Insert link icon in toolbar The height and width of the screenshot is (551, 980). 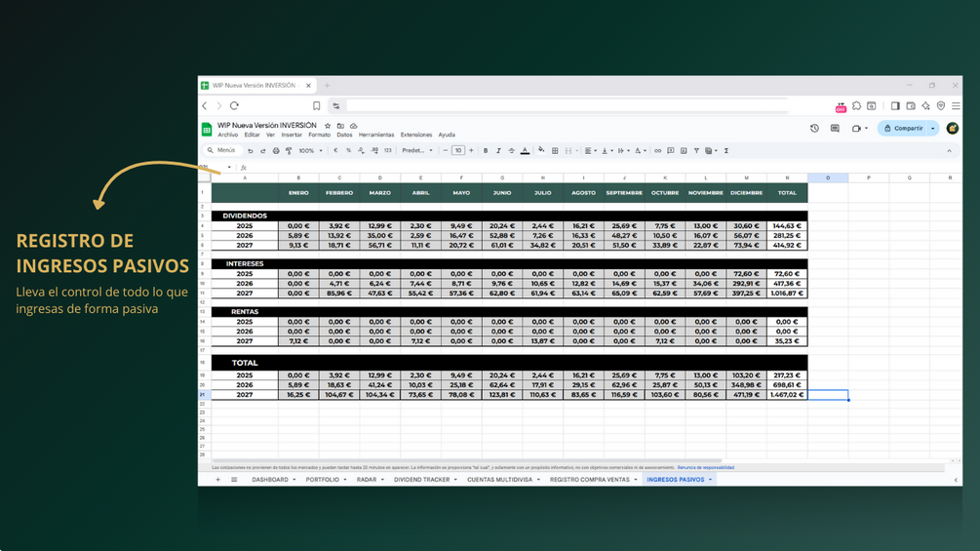(657, 150)
